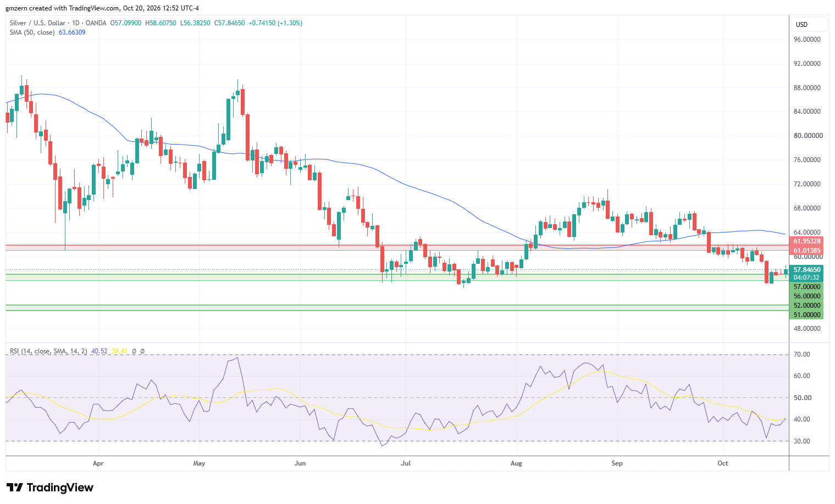
Task: Click the Jun label on the time axis
Action: (x=300, y=463)
